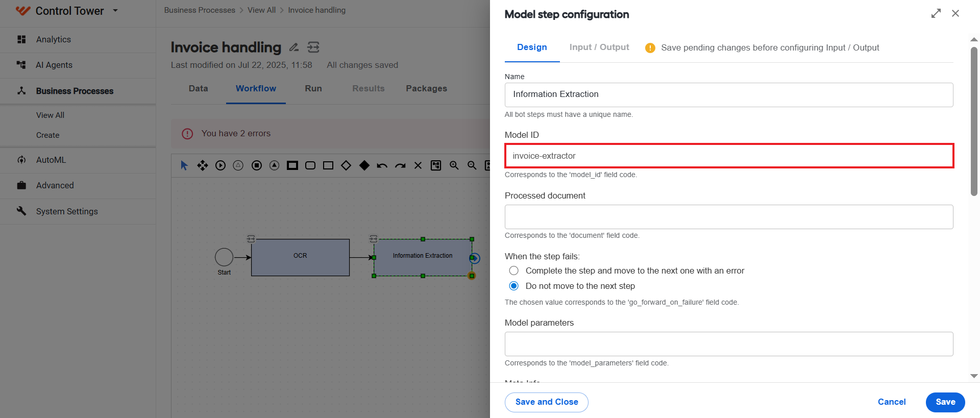Select the filled diamond gateway tool
The image size is (980, 418).
[364, 165]
